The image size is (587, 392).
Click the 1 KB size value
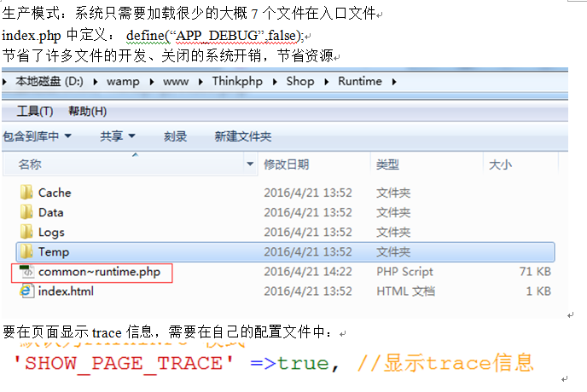click(x=538, y=291)
